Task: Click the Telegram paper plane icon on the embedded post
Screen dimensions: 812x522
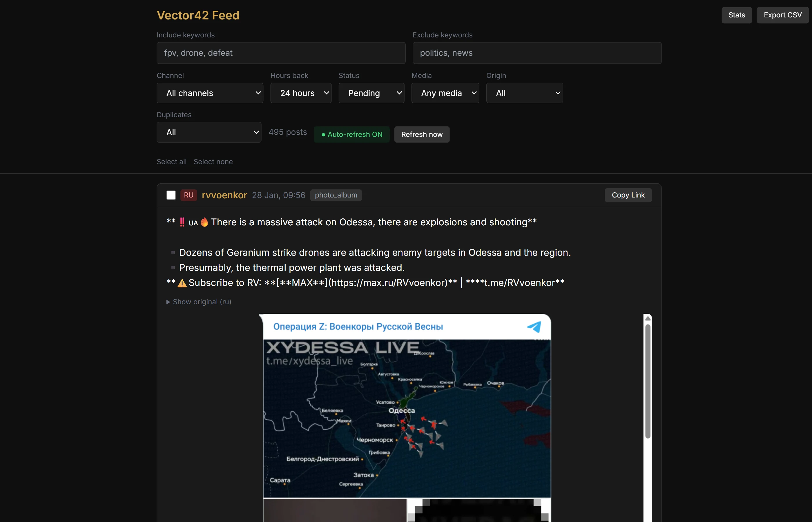Action: tap(534, 327)
